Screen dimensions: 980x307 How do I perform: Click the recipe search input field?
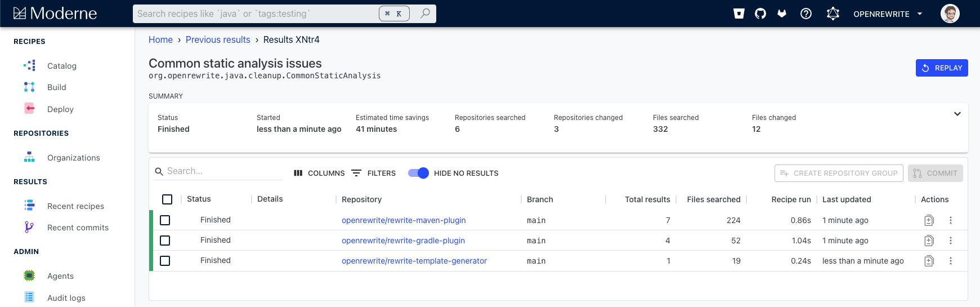point(256,14)
